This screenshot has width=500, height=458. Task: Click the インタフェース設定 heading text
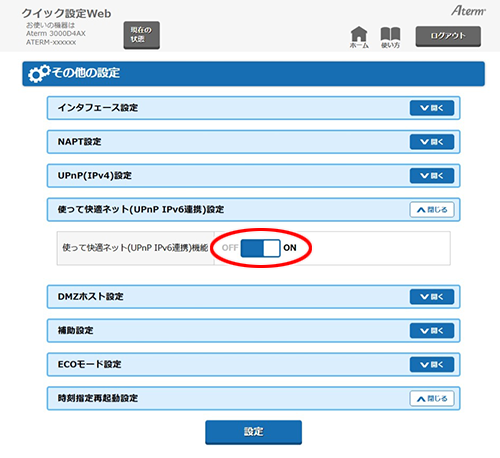pyautogui.click(x=98, y=108)
